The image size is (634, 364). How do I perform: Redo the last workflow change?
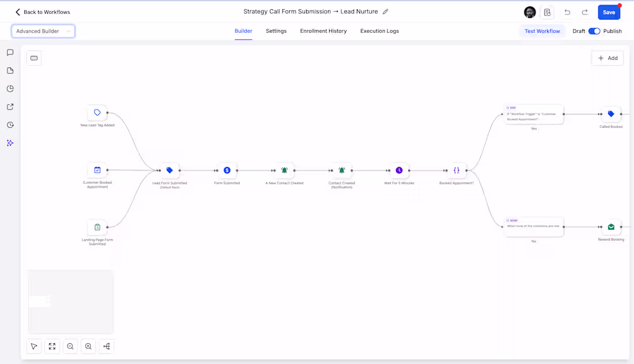(585, 12)
